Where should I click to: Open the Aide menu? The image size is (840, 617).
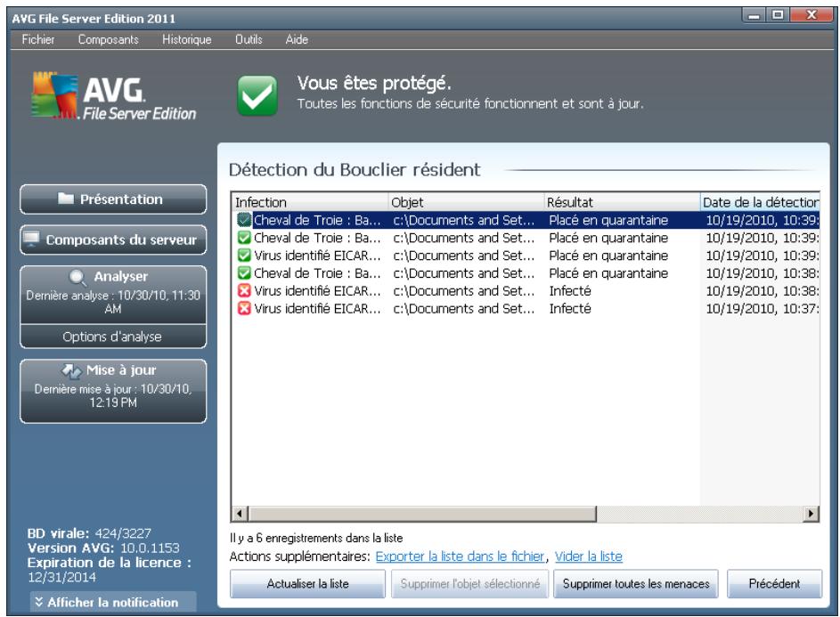[297, 39]
